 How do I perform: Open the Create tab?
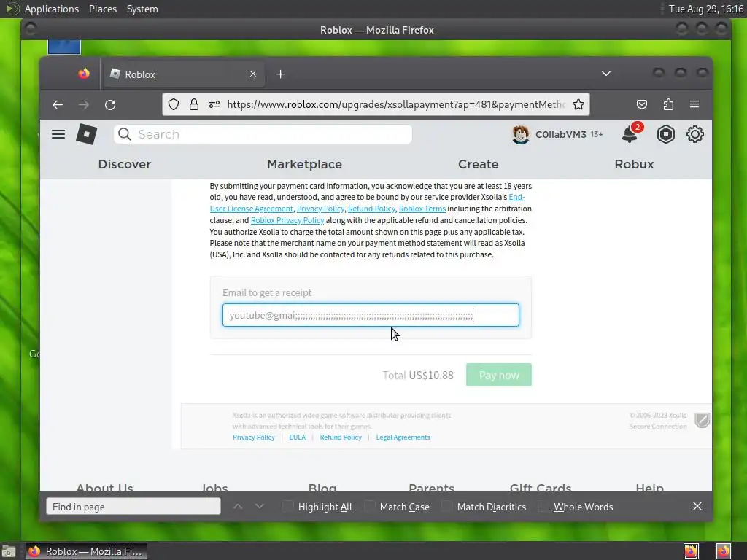click(x=479, y=164)
